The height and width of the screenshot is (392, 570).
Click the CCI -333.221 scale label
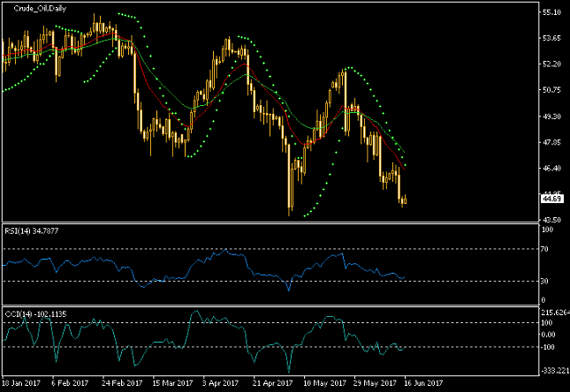click(555, 371)
